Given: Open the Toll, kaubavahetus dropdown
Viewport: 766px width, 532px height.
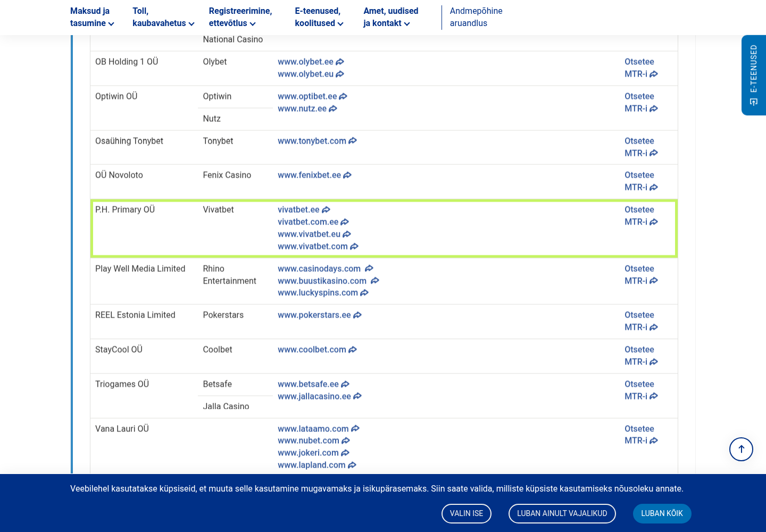Looking at the screenshot, I should click(x=163, y=17).
